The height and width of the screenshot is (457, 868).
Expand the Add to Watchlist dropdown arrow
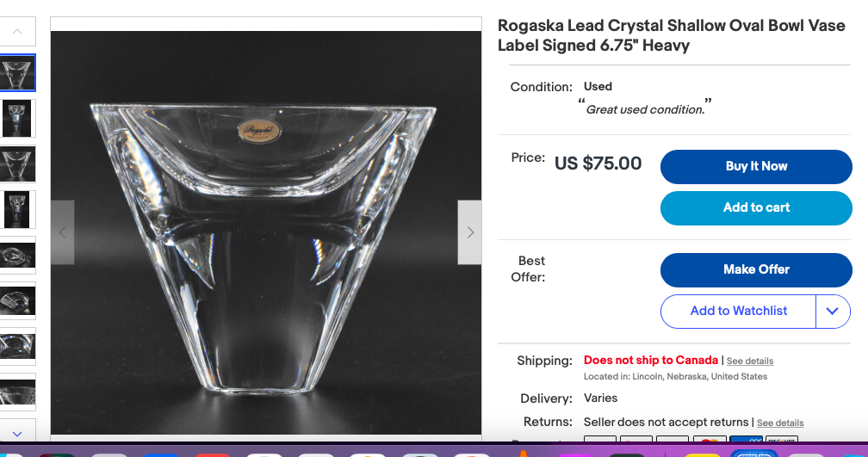pos(832,312)
